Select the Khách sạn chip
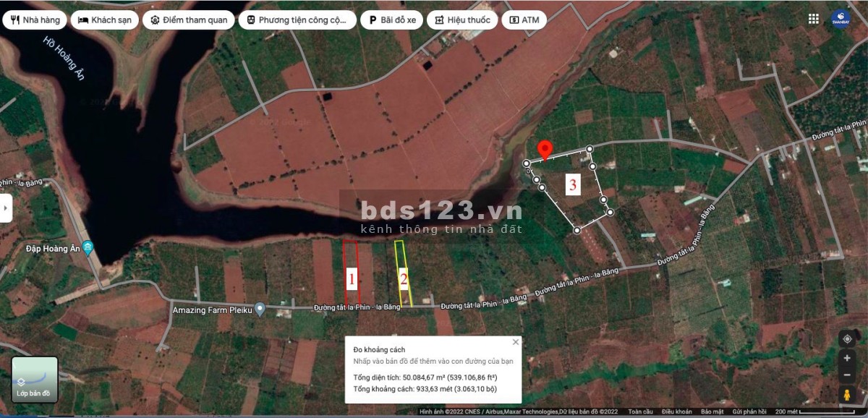Image resolution: width=868 pixels, height=418 pixels. tap(105, 20)
